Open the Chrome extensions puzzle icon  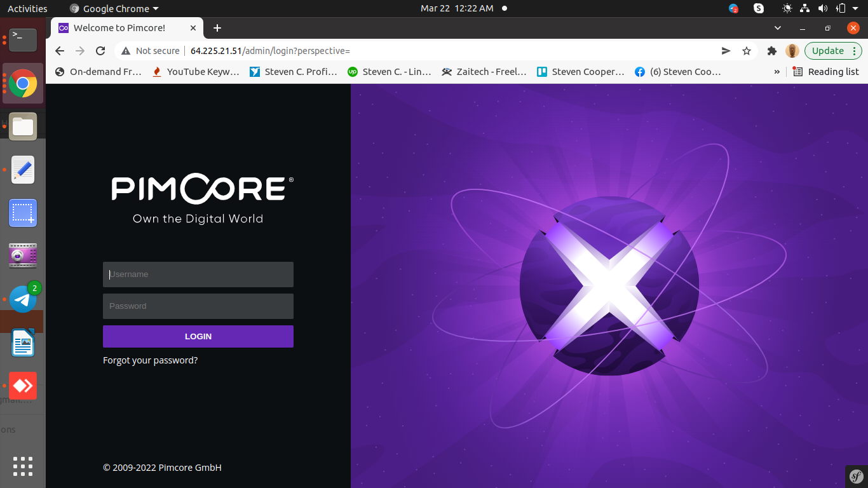772,51
